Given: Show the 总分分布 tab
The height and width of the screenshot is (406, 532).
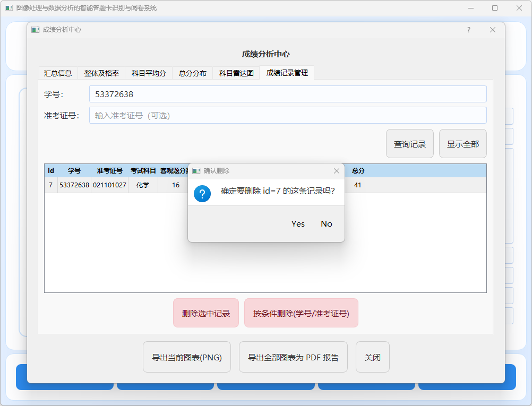Looking at the screenshot, I should coord(192,73).
